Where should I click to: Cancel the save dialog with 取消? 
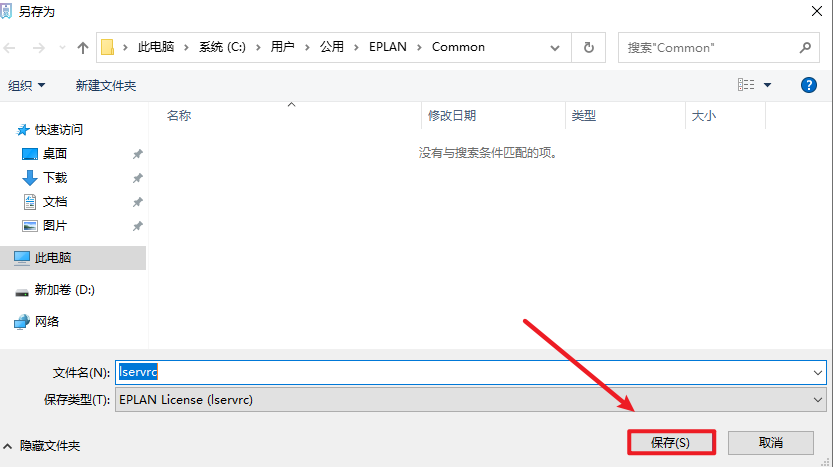tap(770, 442)
